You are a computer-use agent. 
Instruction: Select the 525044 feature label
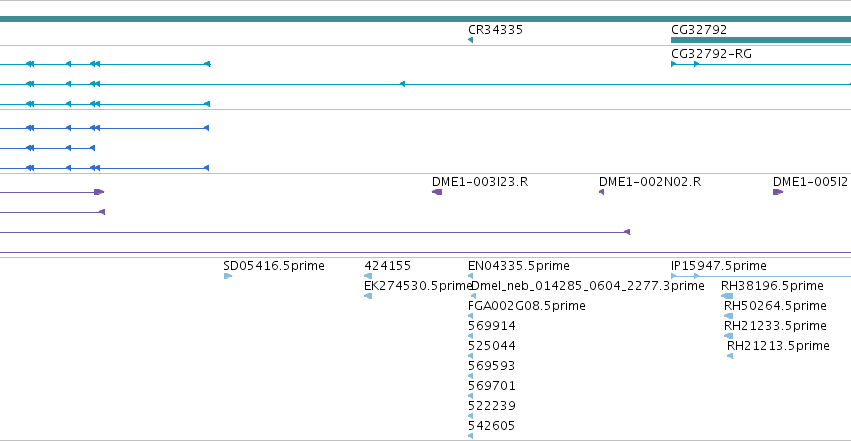click(x=492, y=346)
